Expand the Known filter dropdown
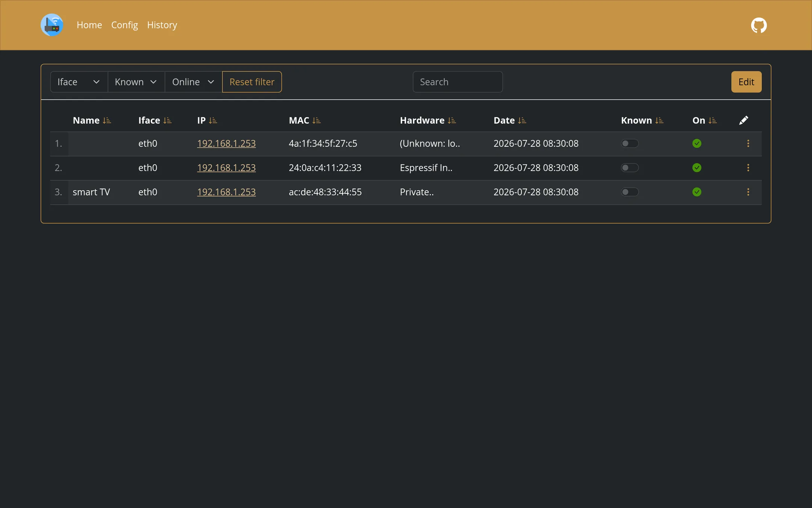The height and width of the screenshot is (508, 812). [x=136, y=82]
